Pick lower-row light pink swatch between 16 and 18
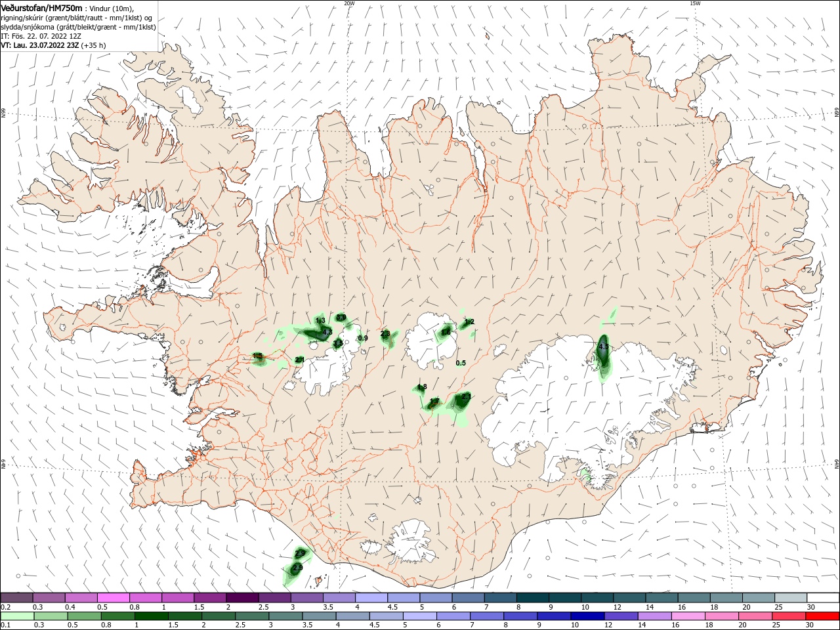840x630 pixels. [x=688, y=616]
